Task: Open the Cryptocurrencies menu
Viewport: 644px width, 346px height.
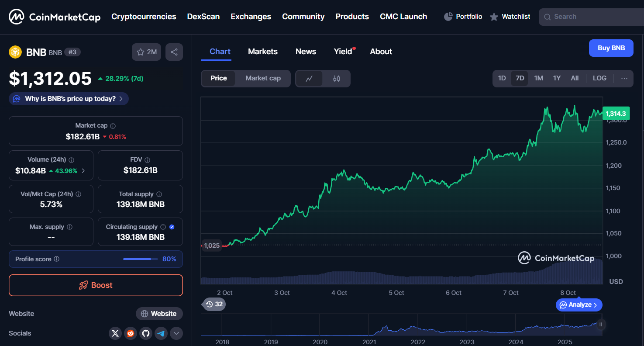Action: coord(144,17)
